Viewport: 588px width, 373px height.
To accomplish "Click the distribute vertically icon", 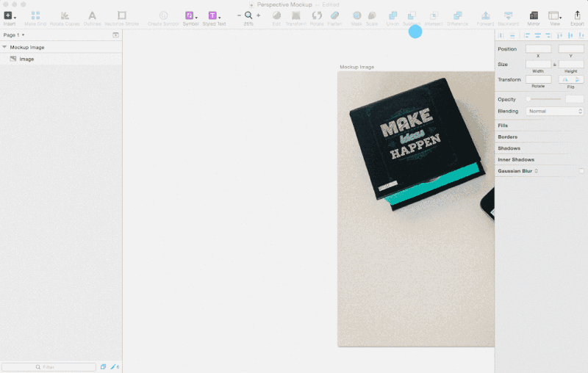I will (512, 35).
